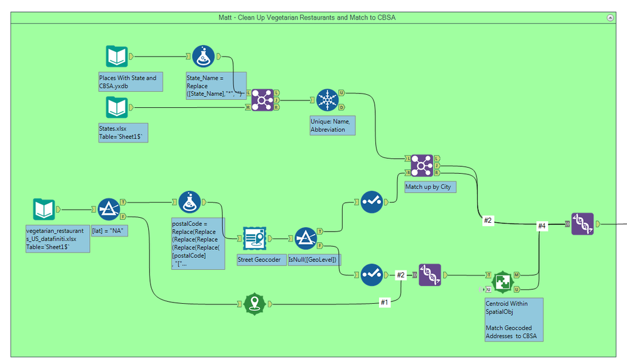Select the IsNull GeoLevel filter tool
The height and width of the screenshot is (364, 627).
306,238
